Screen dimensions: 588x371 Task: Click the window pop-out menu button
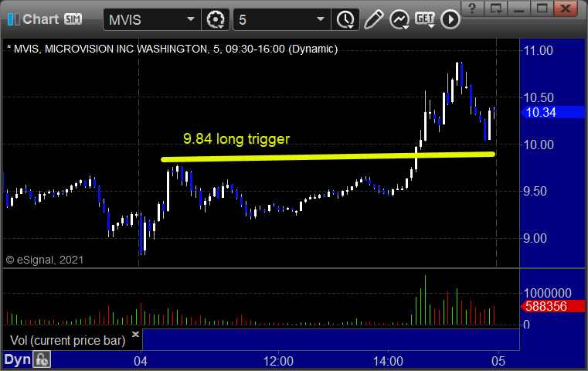coord(496,9)
